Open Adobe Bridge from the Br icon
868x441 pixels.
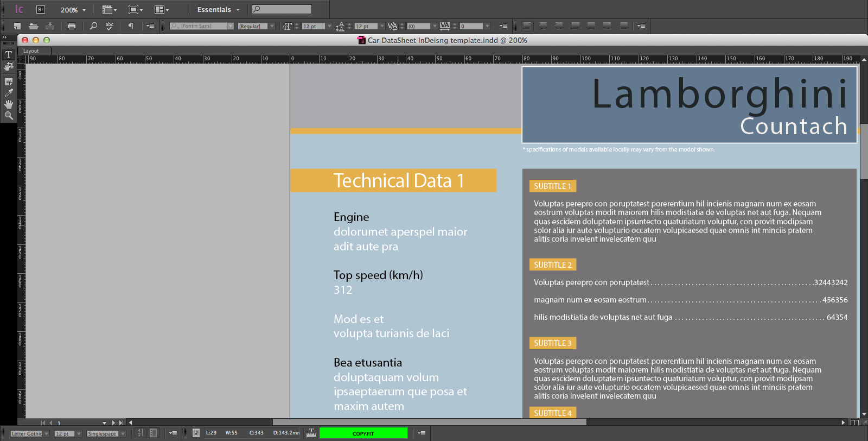coord(41,9)
